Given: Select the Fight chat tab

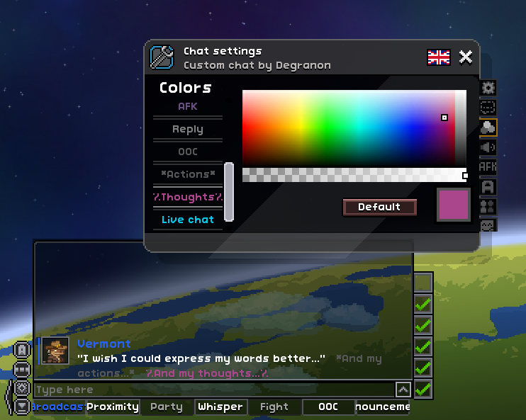Looking at the screenshot, I should pos(274,407).
